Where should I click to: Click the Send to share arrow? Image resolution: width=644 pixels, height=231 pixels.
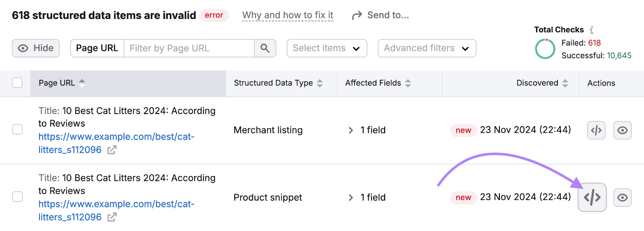click(357, 16)
